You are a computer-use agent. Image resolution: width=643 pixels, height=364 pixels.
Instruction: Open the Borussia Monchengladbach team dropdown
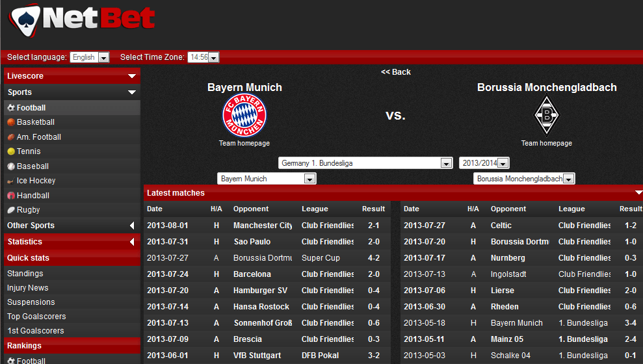pyautogui.click(x=524, y=178)
